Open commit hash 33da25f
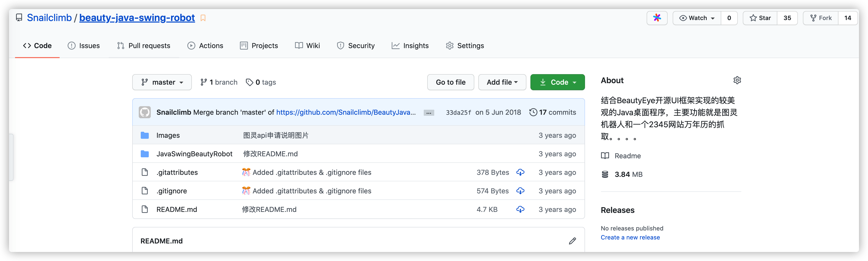Image resolution: width=868 pixels, height=261 pixels. point(458,113)
